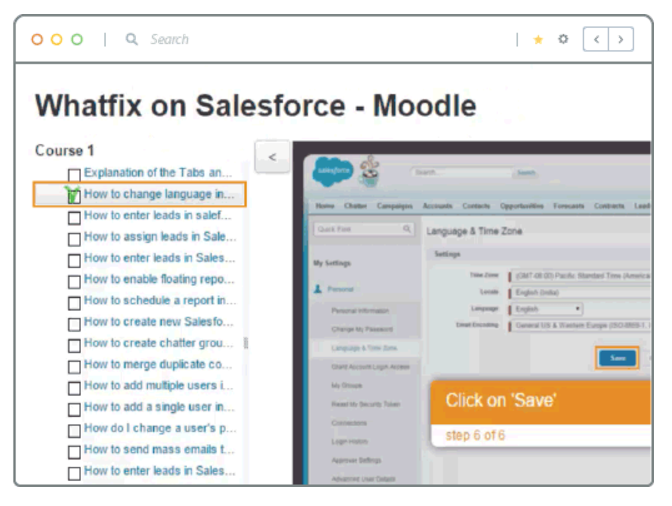Image resolution: width=672 pixels, height=506 pixels.
Task: Open the settings gear icon
Action: 563,39
